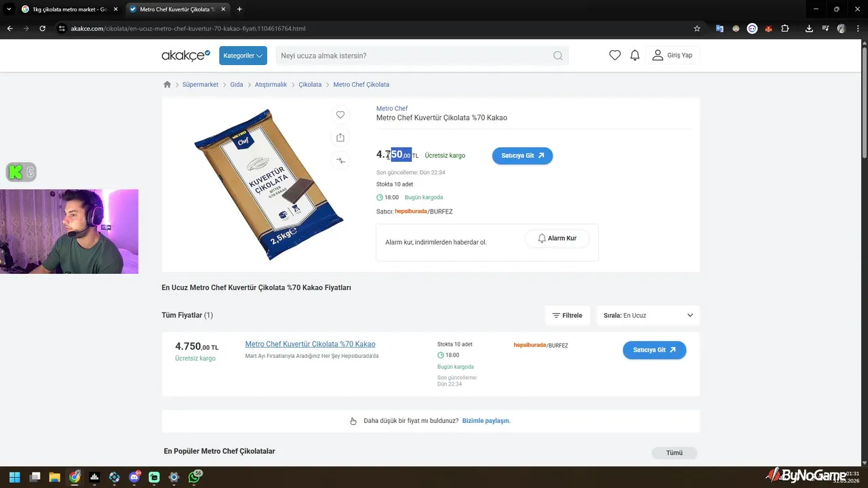868x488 pixels.
Task: Click the Google Translate extension icon
Action: click(719, 28)
